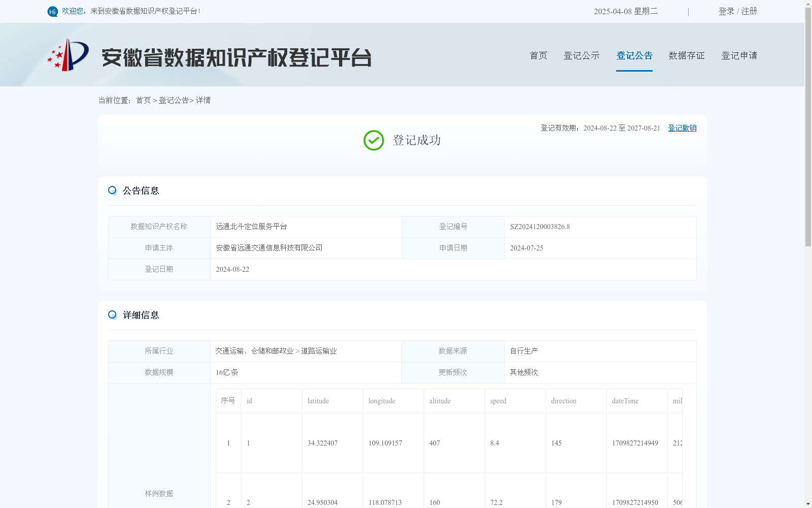Image resolution: width=812 pixels, height=508 pixels.
Task: Click the 安徽省数据知识产权登记平台 title
Action: (236, 57)
